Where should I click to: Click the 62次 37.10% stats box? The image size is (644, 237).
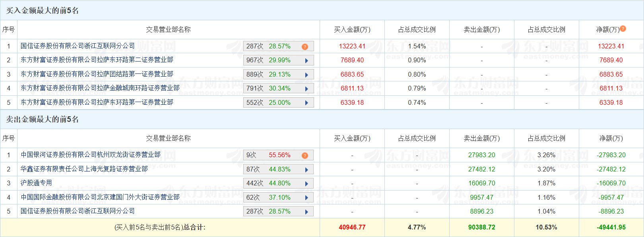click(x=278, y=198)
